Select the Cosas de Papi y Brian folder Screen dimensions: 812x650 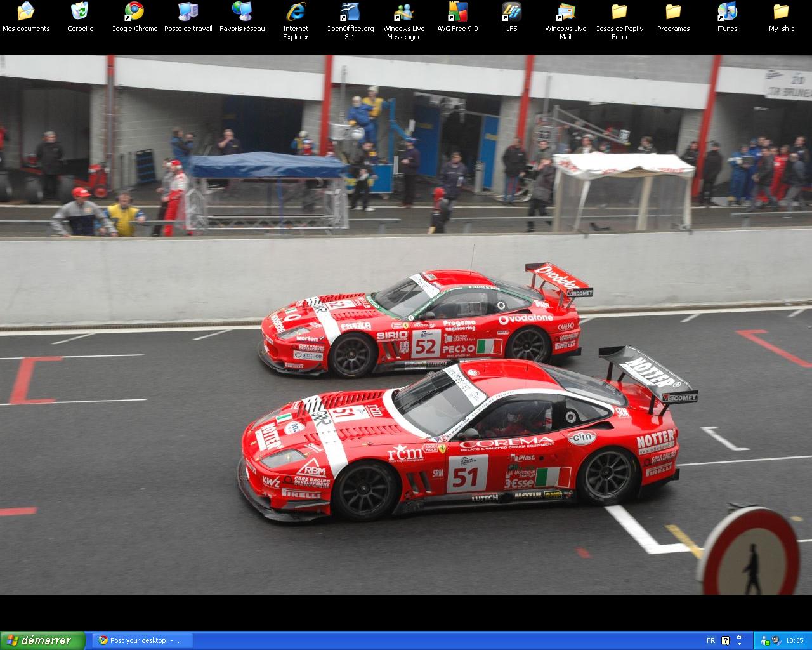click(x=619, y=22)
